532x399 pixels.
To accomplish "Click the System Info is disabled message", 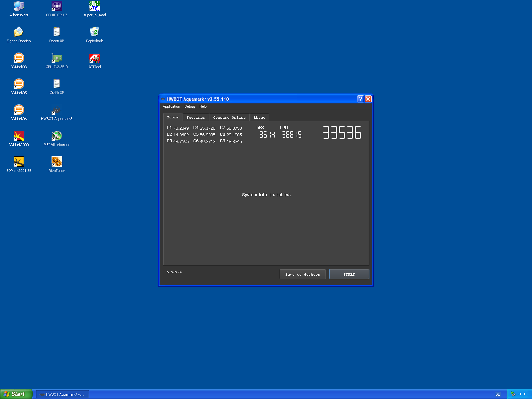I will pyautogui.click(x=266, y=195).
